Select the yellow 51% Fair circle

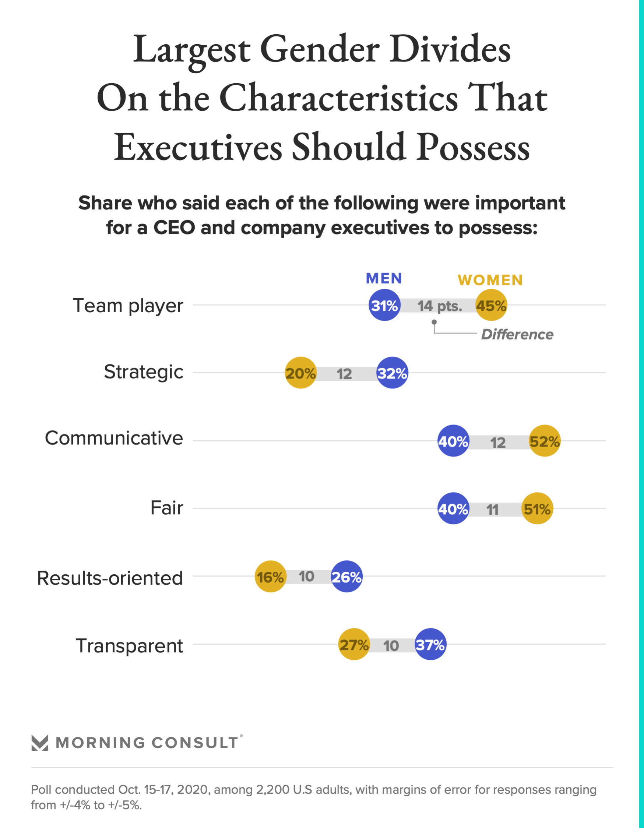point(537,508)
